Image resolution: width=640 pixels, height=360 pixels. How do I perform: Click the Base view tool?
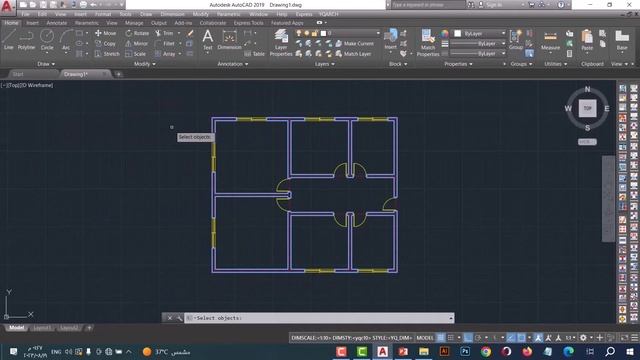pyautogui.click(x=622, y=40)
